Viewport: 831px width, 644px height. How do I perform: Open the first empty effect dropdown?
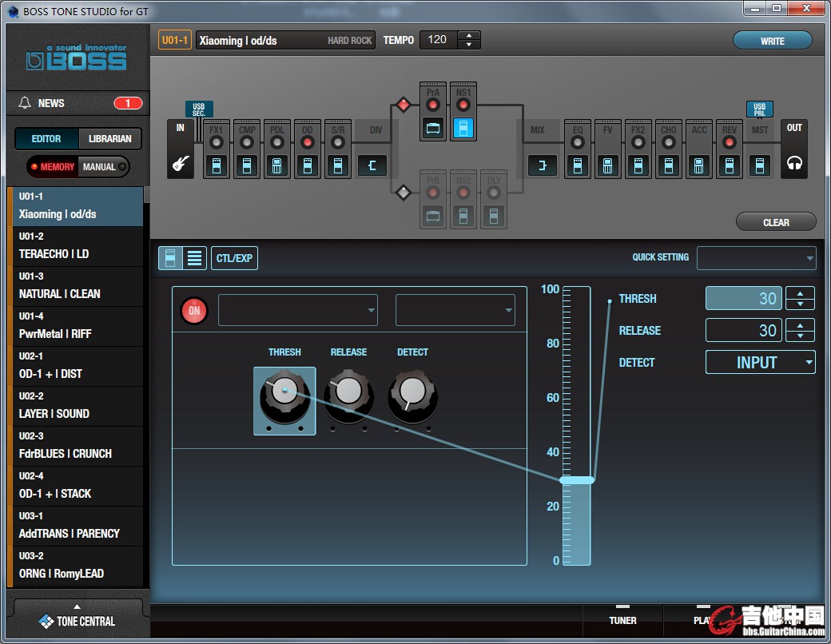(298, 310)
